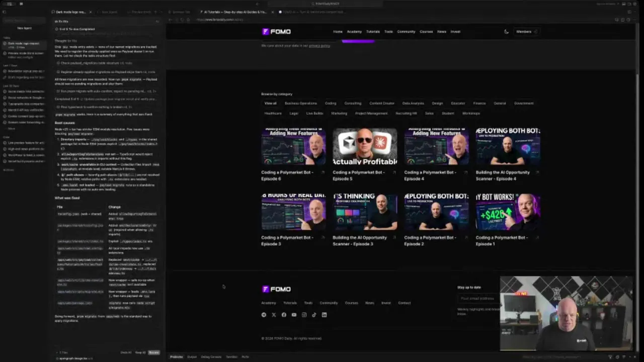
Task: Click the FOMO logo in site header
Action: coord(276,32)
